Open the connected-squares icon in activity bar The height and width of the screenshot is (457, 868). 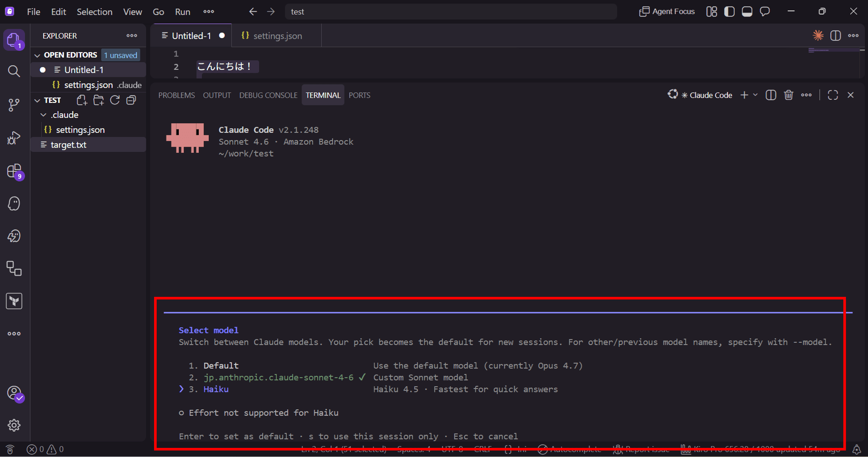click(x=14, y=269)
